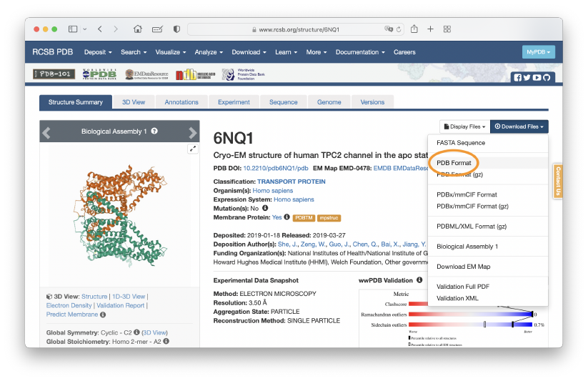
Task: Open RCSB Facebook icon
Action: tap(517, 78)
